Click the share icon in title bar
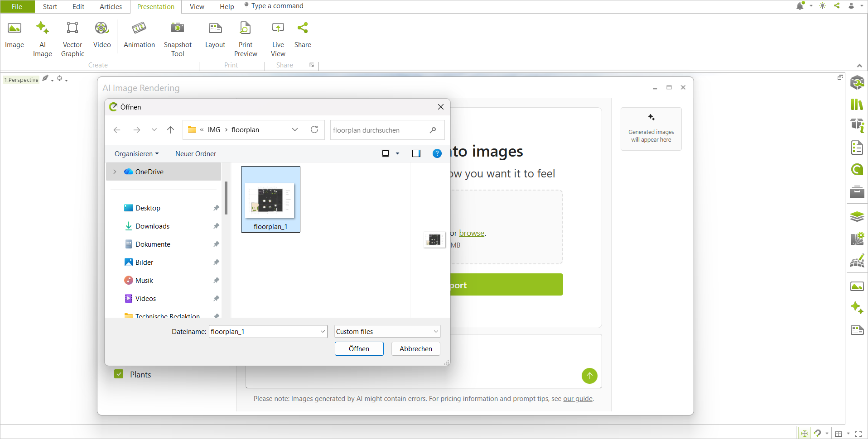 click(x=837, y=6)
